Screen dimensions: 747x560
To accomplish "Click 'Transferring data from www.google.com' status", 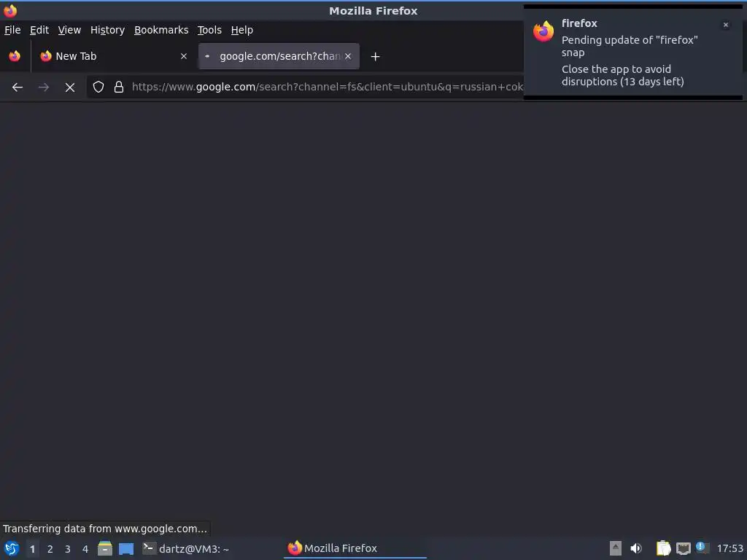I will pos(105,529).
